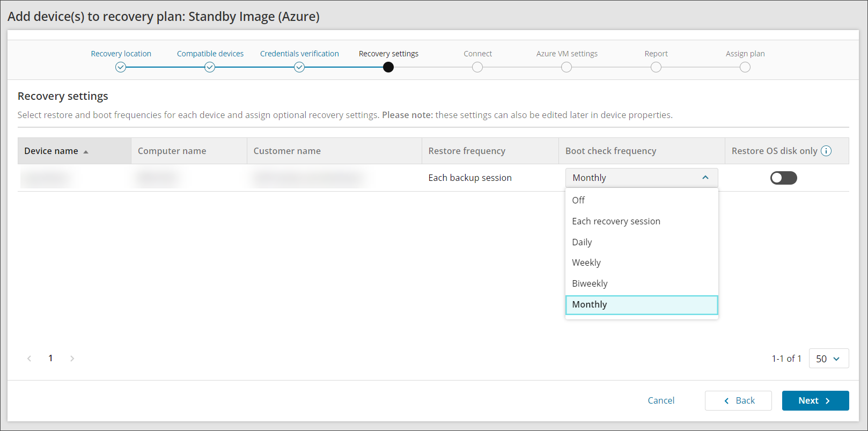
Task: Open the Credentials verification step label
Action: click(299, 54)
